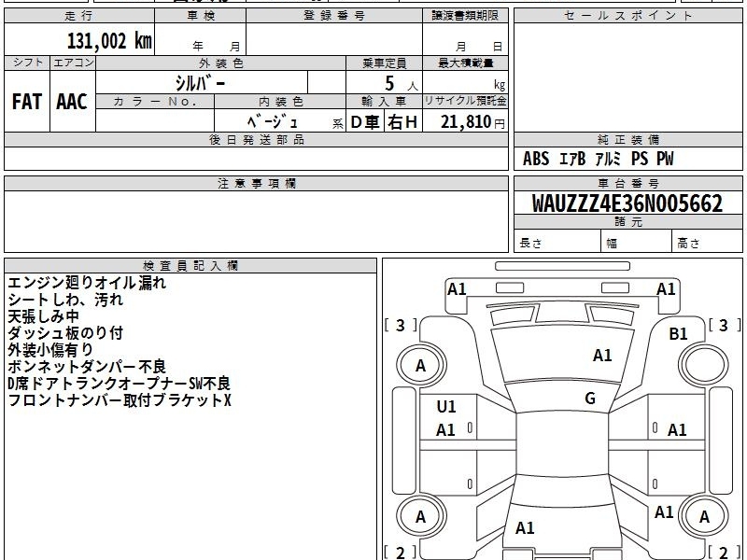Click the 長さ dimension cell
This screenshot has width=747, height=560.
pyautogui.click(x=557, y=243)
